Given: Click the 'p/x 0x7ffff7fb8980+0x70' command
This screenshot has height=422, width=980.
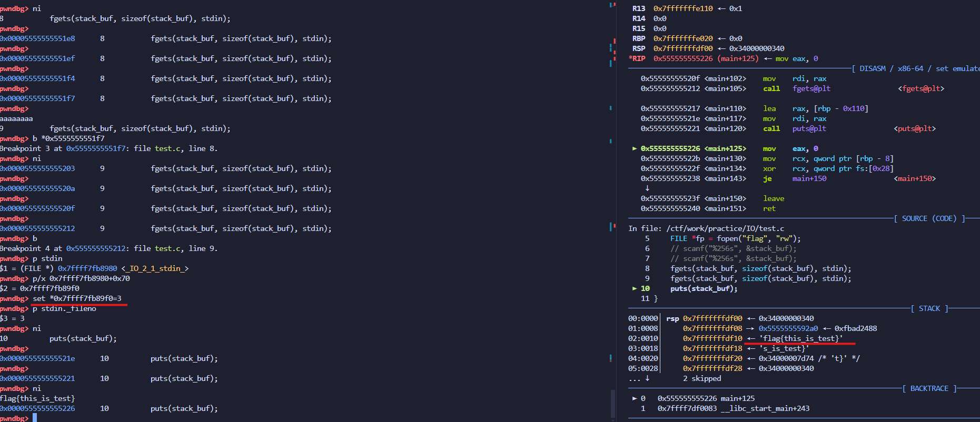Looking at the screenshot, I should (x=81, y=278).
